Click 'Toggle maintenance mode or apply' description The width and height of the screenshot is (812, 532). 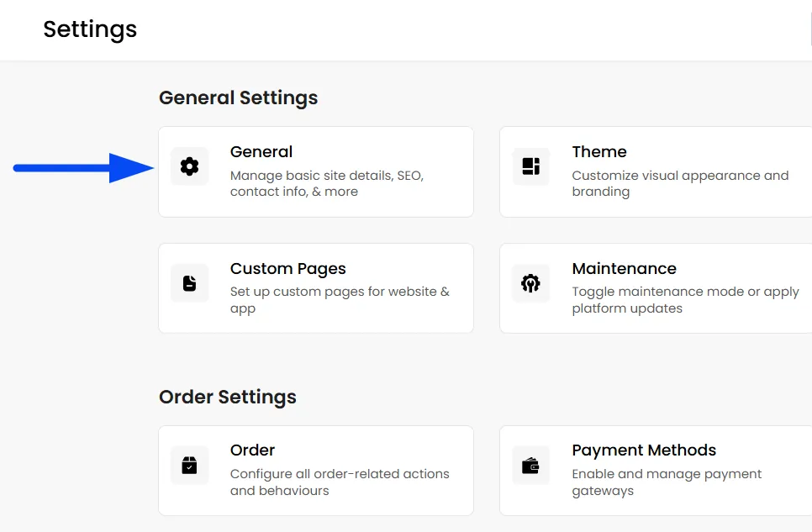pyautogui.click(x=686, y=300)
